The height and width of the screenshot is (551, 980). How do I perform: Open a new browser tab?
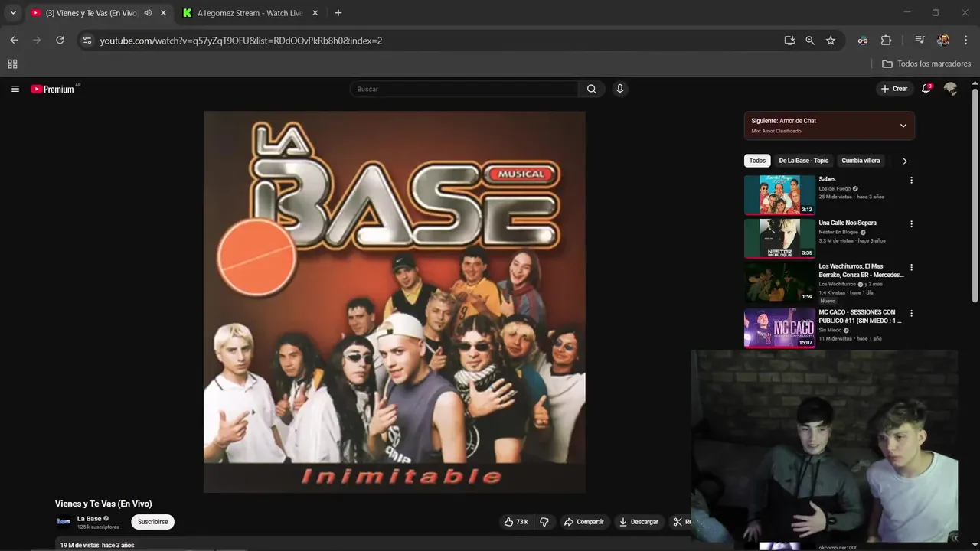pos(338,13)
